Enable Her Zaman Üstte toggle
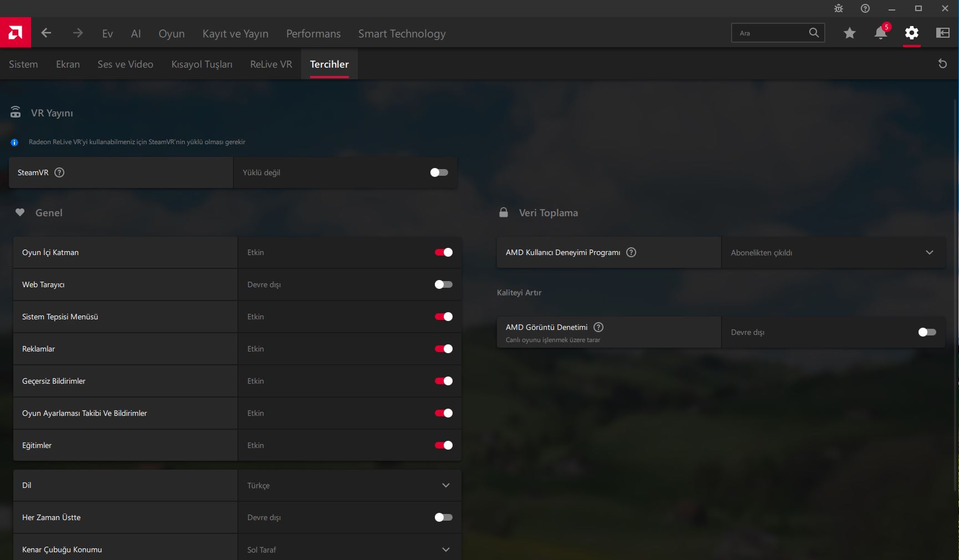Image resolution: width=959 pixels, height=560 pixels. 444,517
